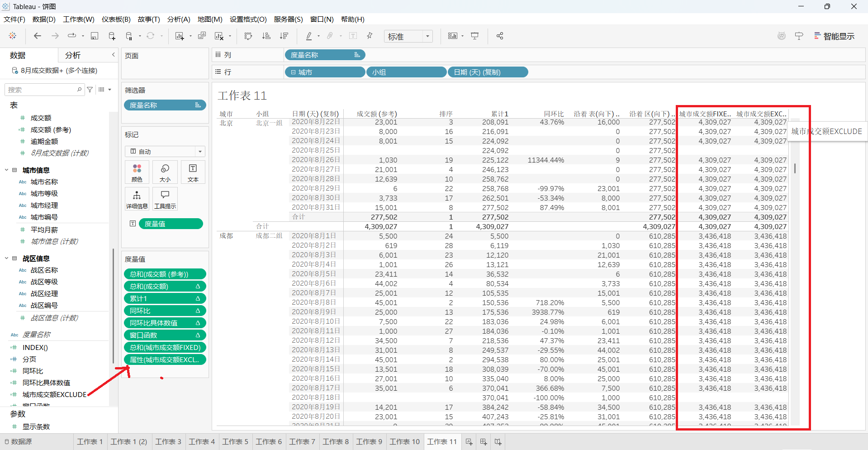Open the Tooltip mark card
Image resolution: width=868 pixels, height=450 pixels.
(165, 199)
